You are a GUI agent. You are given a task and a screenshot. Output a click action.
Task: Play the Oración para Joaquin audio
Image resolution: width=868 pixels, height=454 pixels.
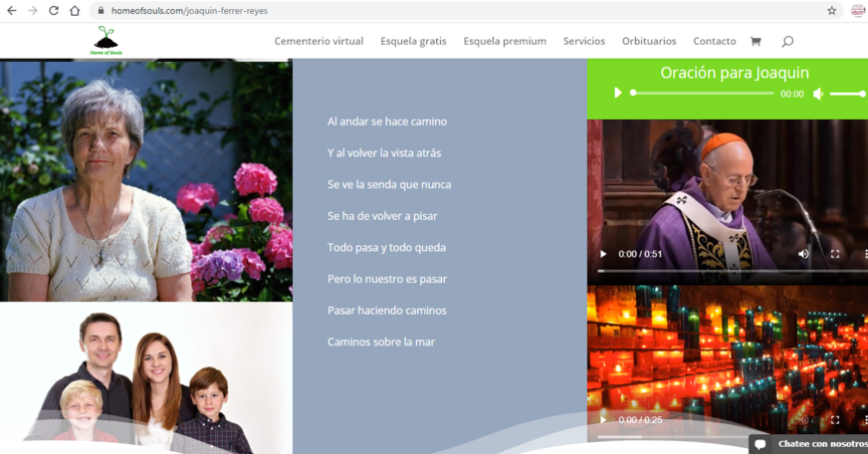pyautogui.click(x=618, y=93)
